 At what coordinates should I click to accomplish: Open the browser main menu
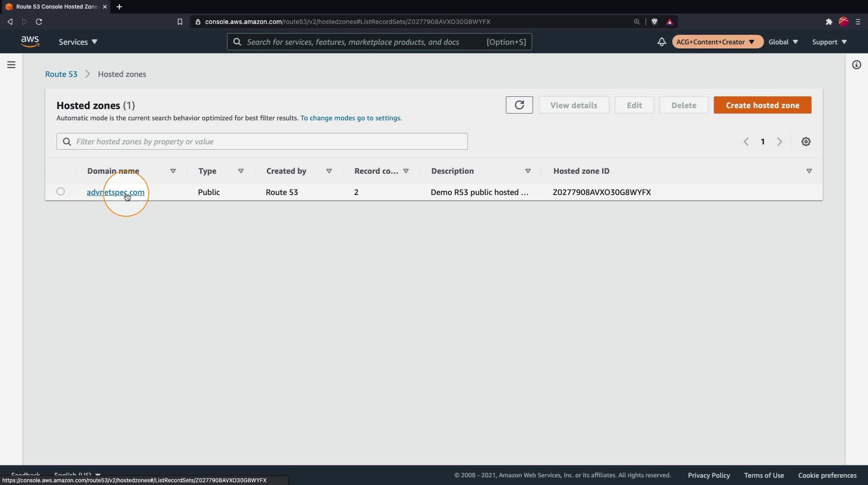point(858,22)
